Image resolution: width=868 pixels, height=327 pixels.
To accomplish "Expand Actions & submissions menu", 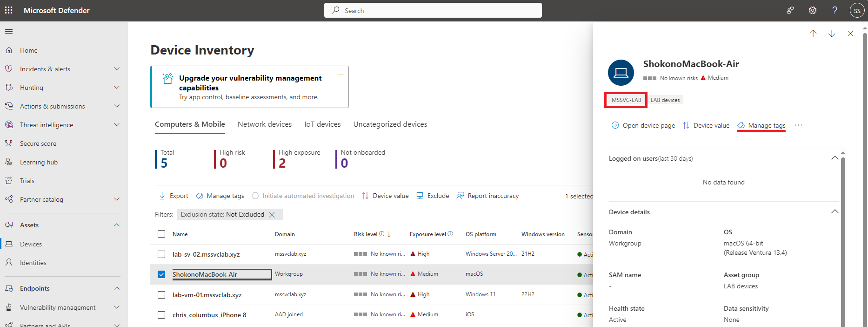I will pyautogui.click(x=117, y=106).
